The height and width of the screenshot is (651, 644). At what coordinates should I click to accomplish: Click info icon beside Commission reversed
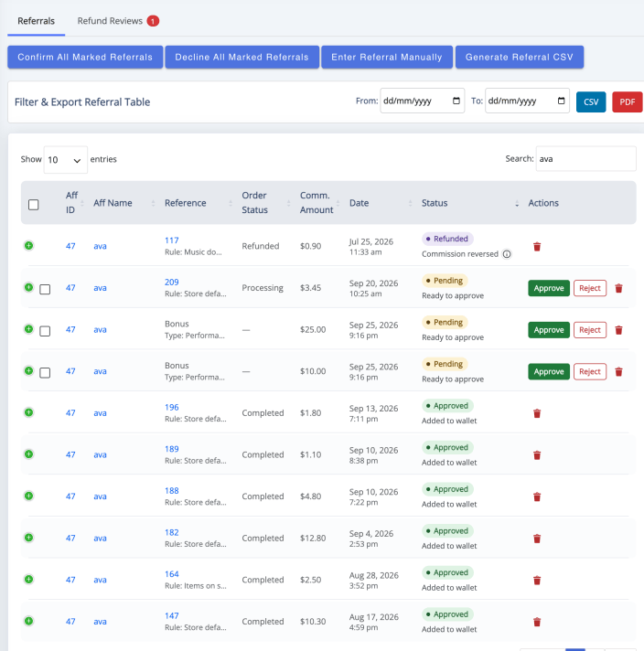point(507,254)
